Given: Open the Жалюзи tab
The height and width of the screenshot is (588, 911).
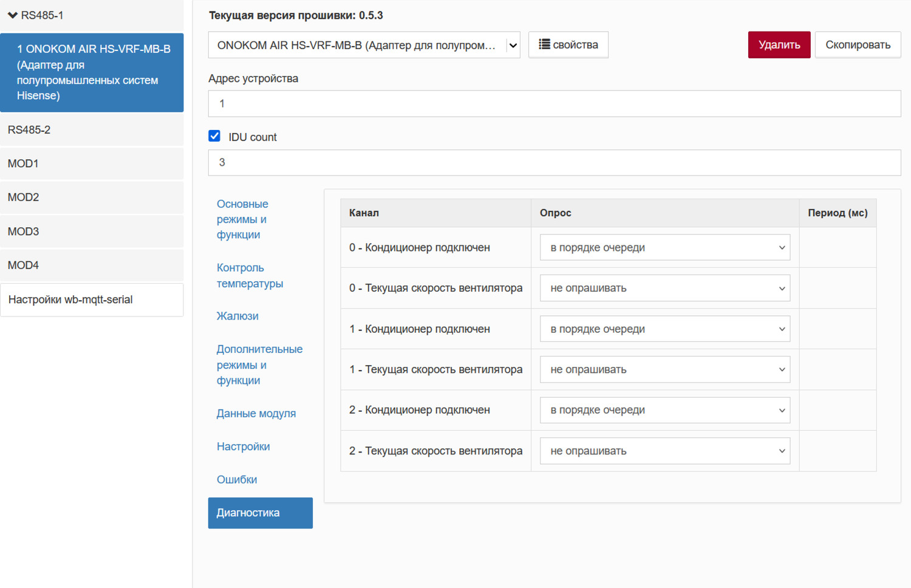Looking at the screenshot, I should coord(237,316).
